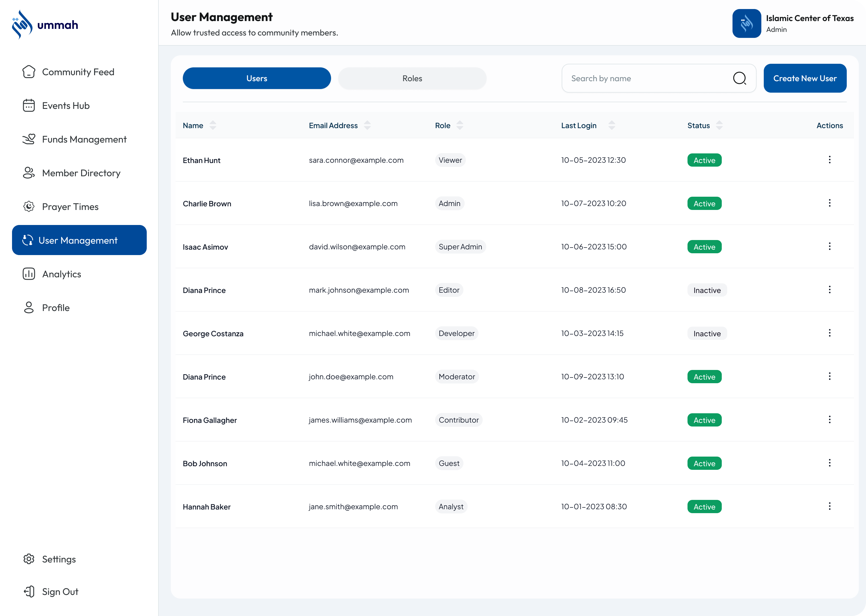Open actions menu for Fiona Gallagher
Screen dimensions: 866x616
click(x=830, y=419)
